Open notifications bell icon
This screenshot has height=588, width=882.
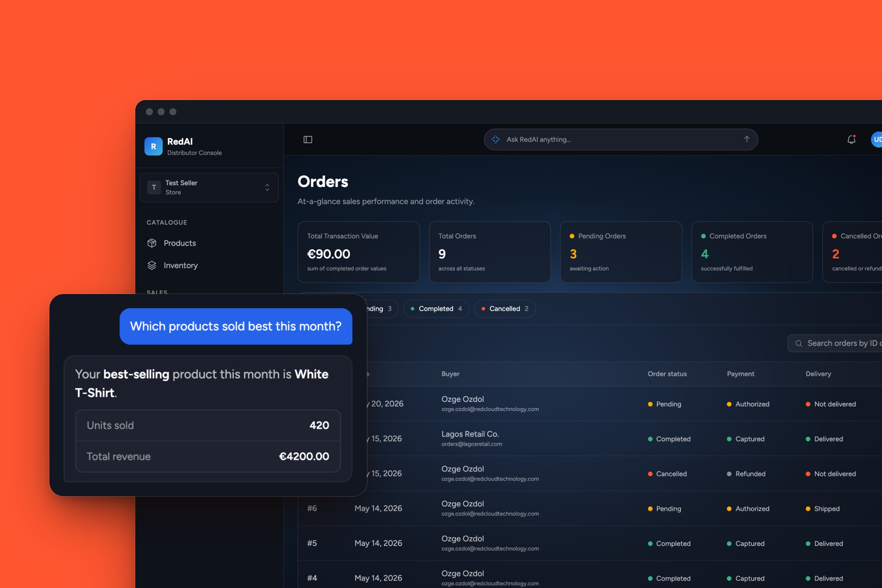[851, 140]
